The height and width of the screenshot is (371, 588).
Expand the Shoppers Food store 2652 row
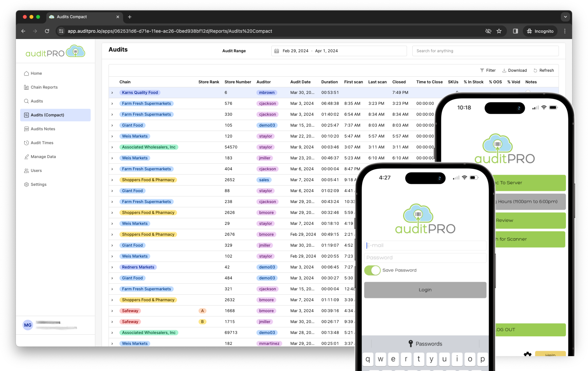click(x=113, y=180)
